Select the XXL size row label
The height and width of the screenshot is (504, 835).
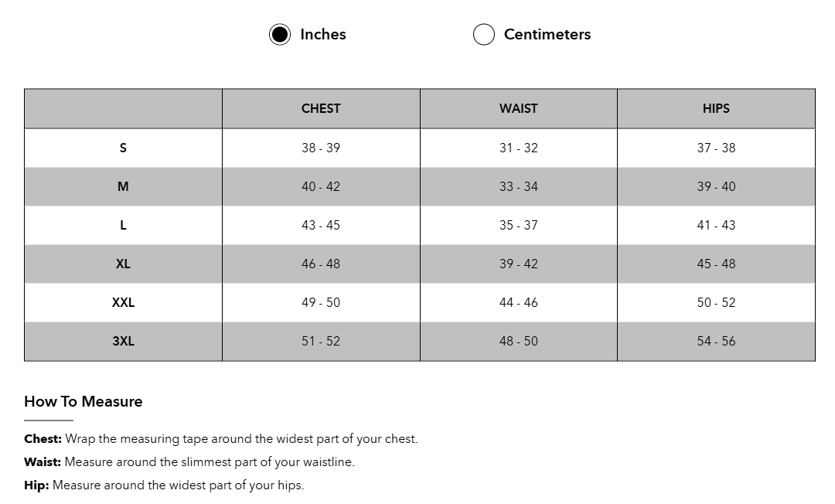[123, 302]
